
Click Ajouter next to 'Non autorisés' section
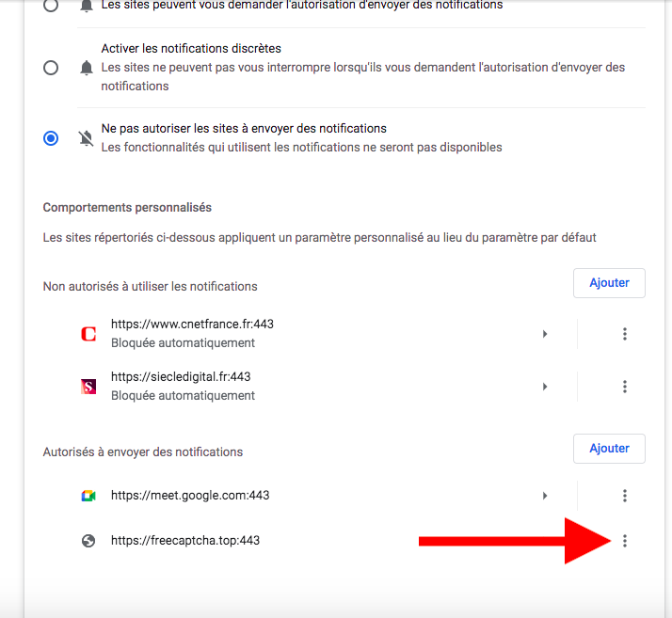[x=609, y=283]
